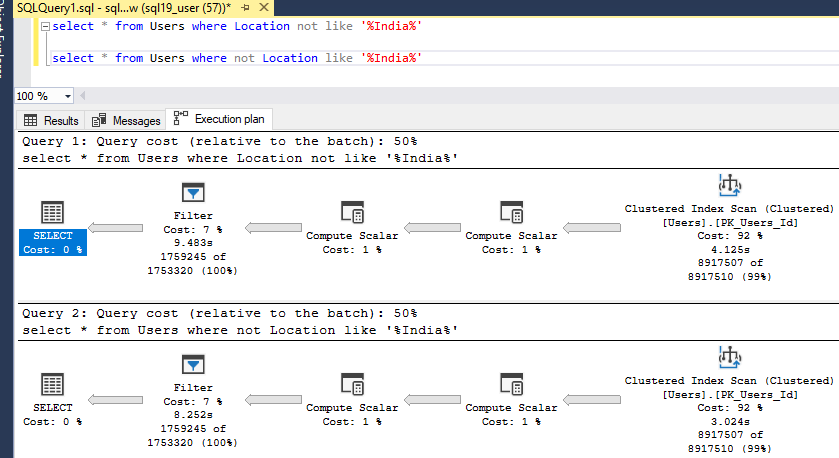The height and width of the screenshot is (458, 839).
Task: Click Query 2's Clustered Index Scan icon
Action: pos(729,357)
